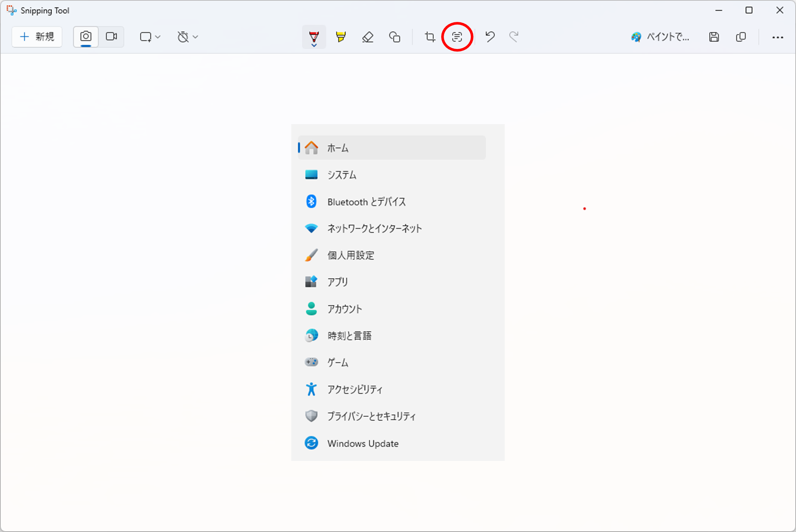Open the shapes tool

[394, 37]
